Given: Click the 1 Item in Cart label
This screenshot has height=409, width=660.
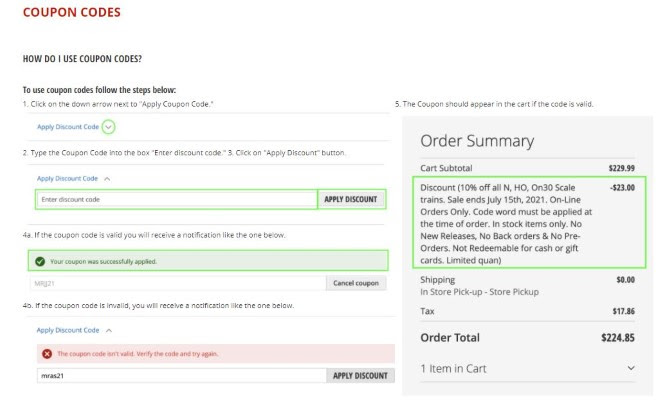Looking at the screenshot, I should [453, 369].
